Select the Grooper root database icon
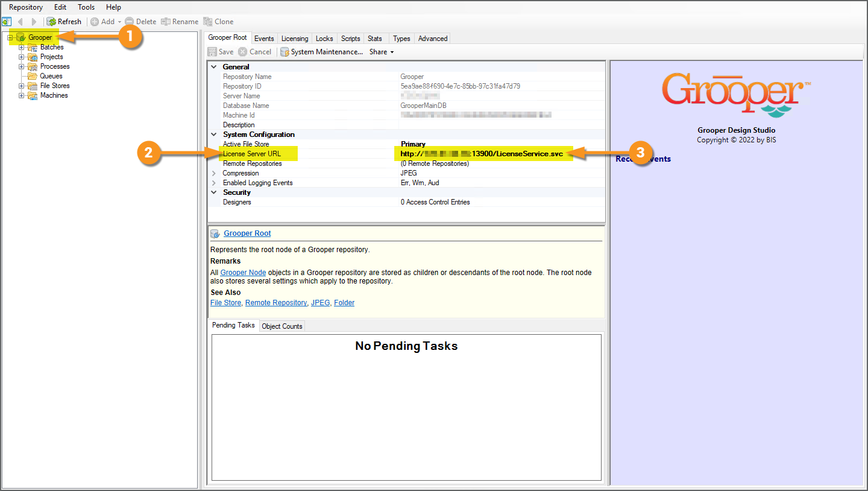Screen dimensions: 868x491 pos(20,37)
